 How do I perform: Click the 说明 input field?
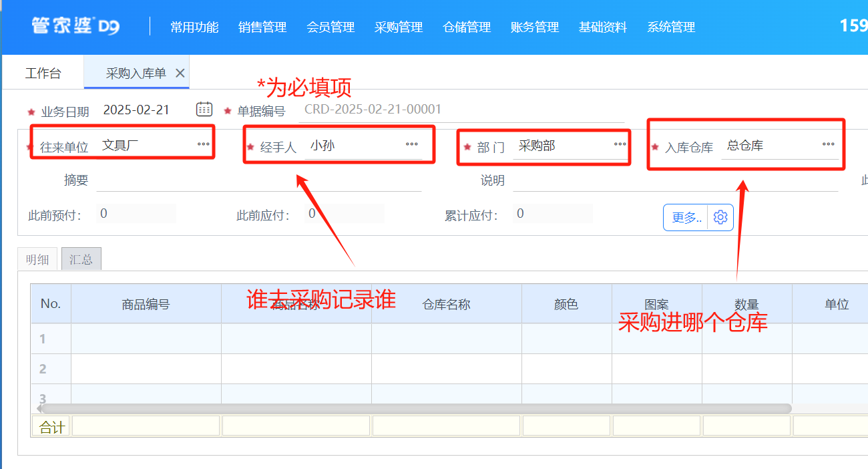(x=674, y=180)
